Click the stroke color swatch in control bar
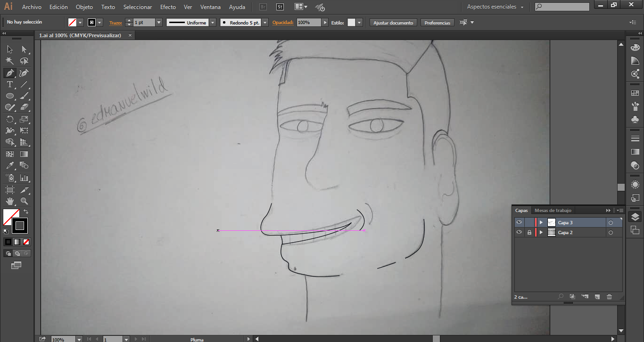Viewport: 644px width, 342px height. tap(92, 23)
